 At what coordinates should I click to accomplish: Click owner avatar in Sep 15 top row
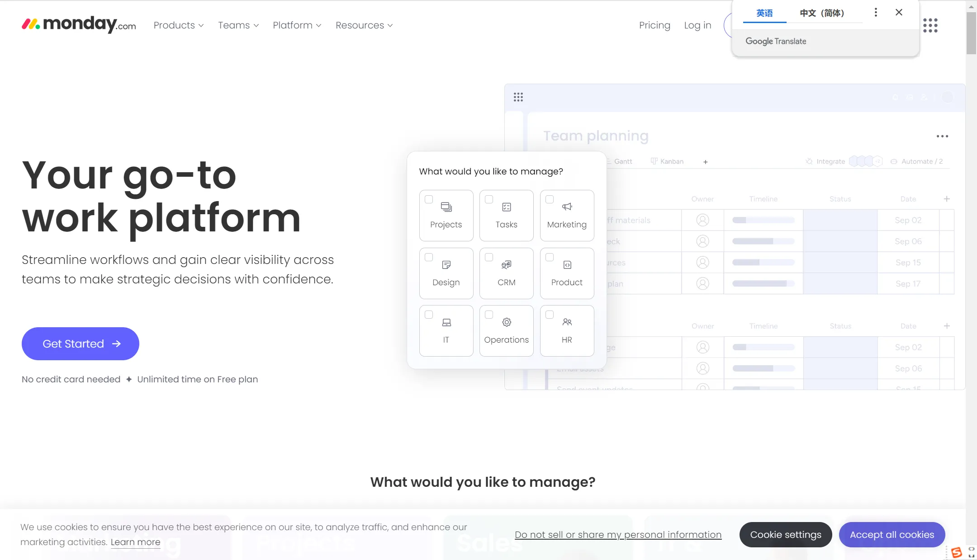pos(702,263)
